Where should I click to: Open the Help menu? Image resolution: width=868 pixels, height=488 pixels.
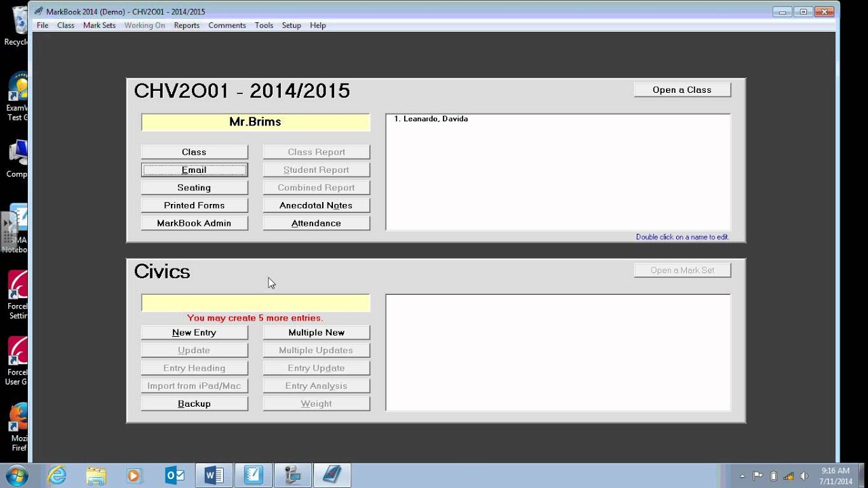tap(318, 25)
